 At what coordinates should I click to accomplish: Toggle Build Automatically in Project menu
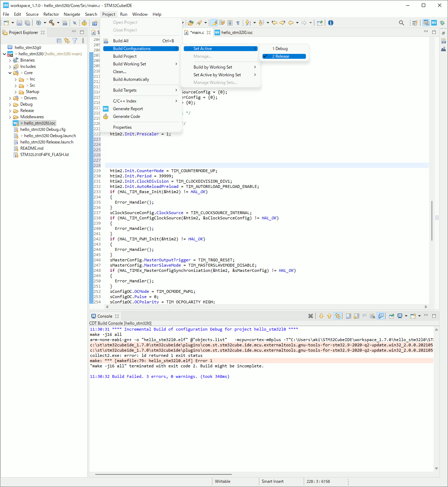141,79
